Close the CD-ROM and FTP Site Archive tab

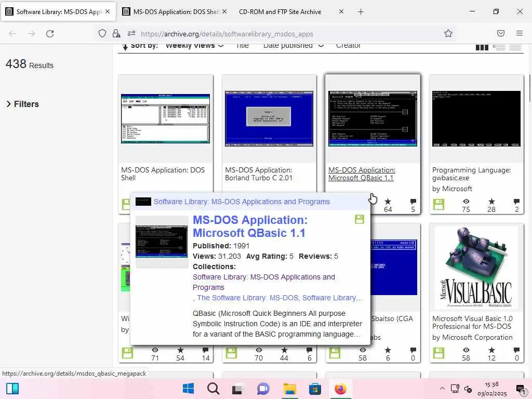[341, 12]
